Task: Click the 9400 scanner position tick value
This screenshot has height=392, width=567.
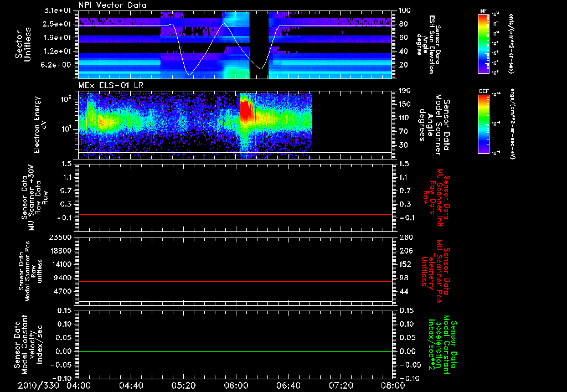Action: tap(63, 278)
